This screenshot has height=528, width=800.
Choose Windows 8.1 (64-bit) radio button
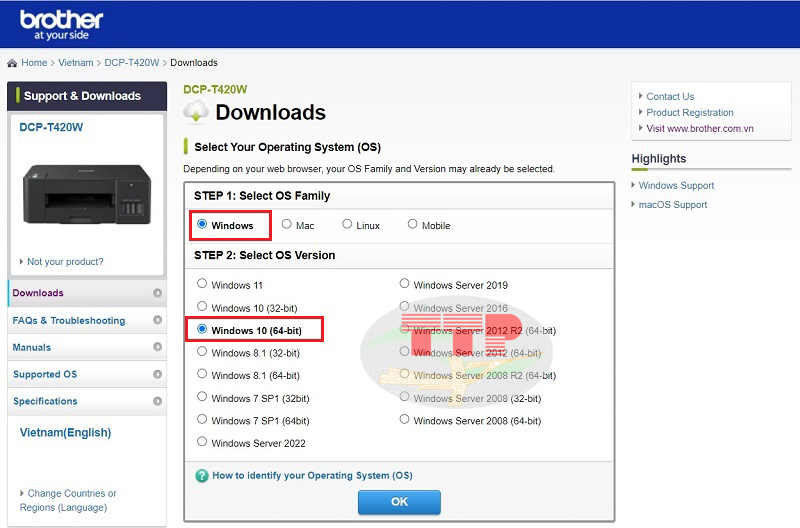pos(202,374)
